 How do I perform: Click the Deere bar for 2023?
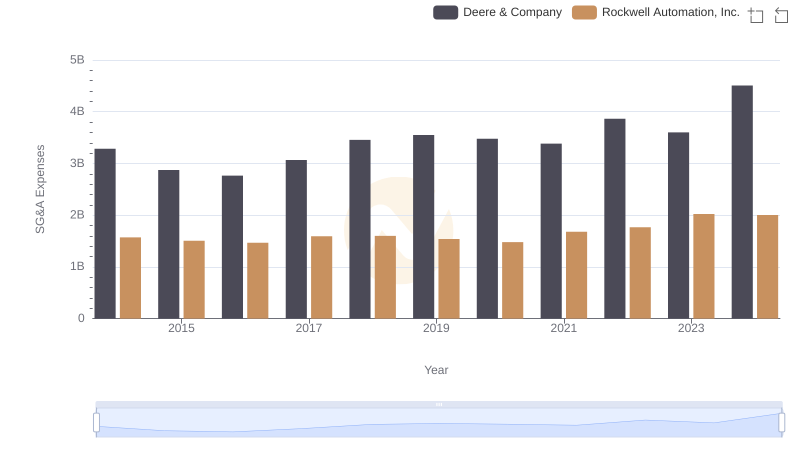tap(679, 225)
